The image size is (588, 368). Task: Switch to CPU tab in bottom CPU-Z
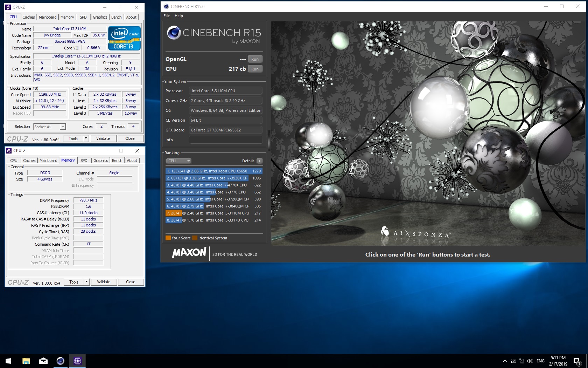coord(14,161)
